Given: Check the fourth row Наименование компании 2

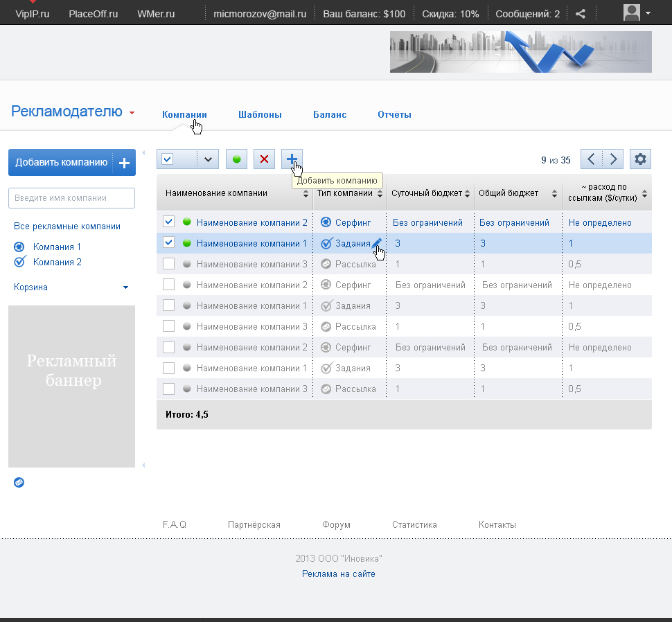Looking at the screenshot, I should point(168,285).
